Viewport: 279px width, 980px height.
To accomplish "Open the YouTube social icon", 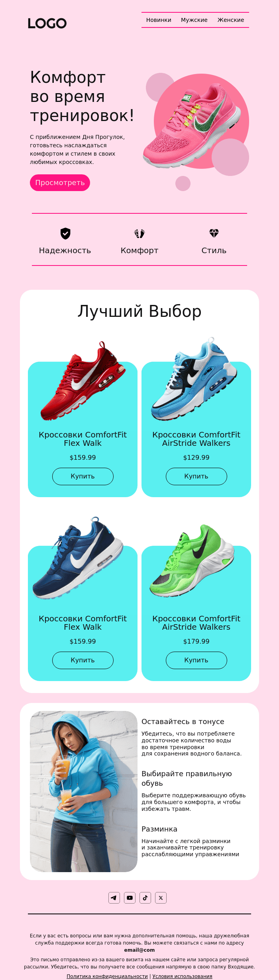I will 130,898.
